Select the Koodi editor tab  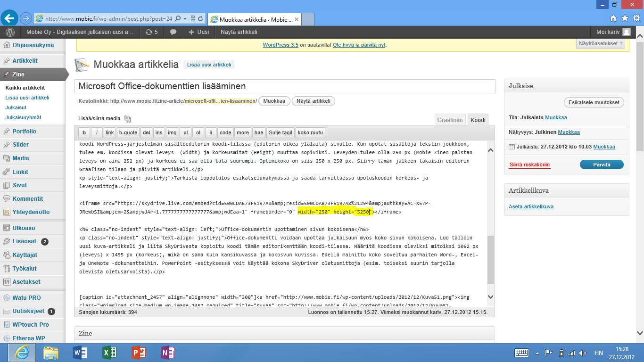click(x=478, y=120)
